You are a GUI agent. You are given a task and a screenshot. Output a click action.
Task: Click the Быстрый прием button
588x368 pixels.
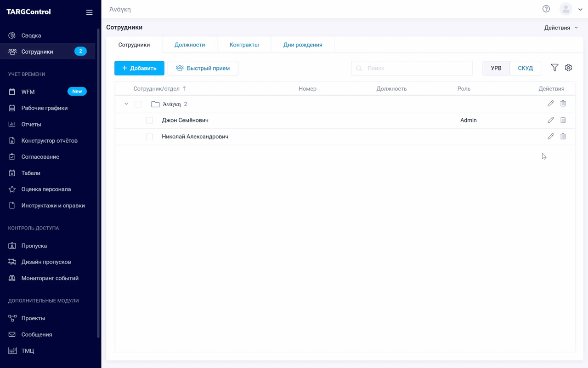(x=203, y=68)
